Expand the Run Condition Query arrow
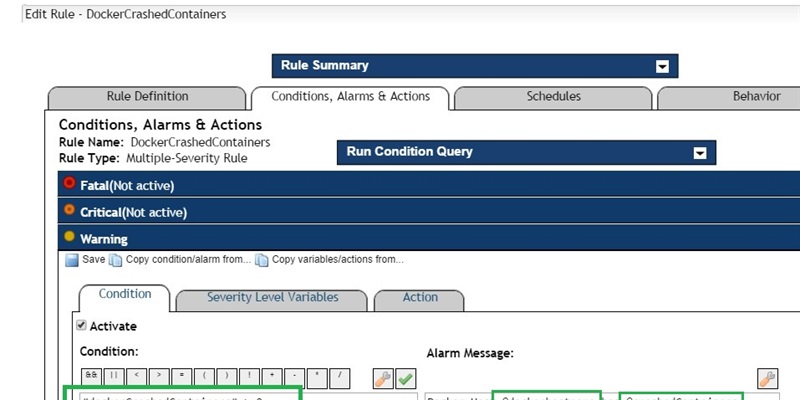800x400 pixels. tap(700, 153)
